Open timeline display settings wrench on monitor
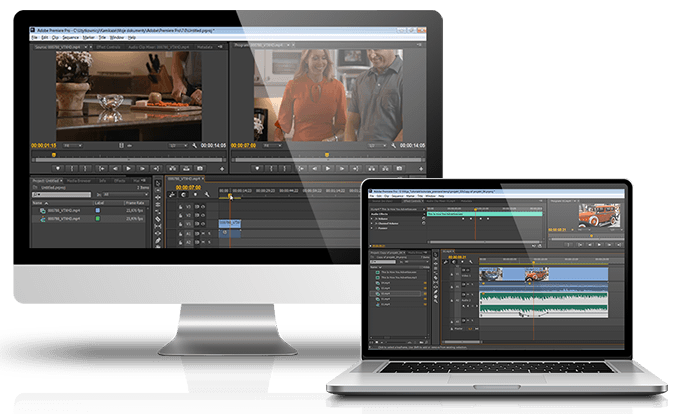Image resolution: width=695 pixels, height=414 pixels. (x=207, y=195)
